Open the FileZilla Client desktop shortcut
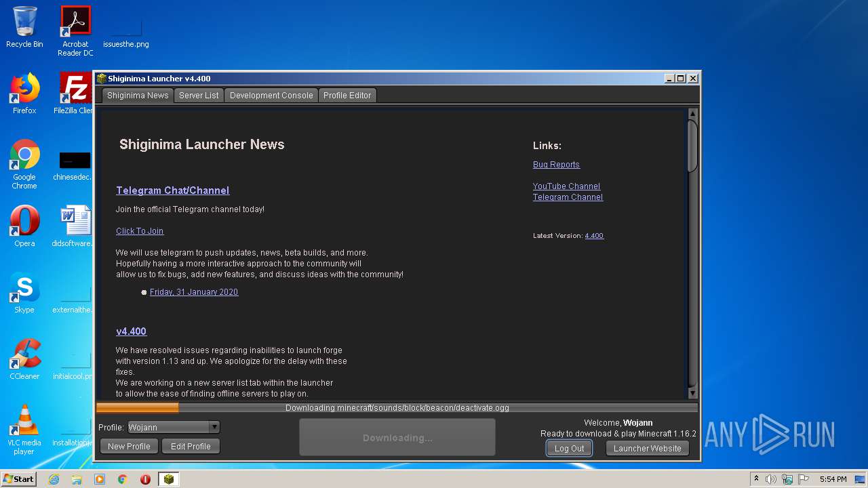This screenshot has height=488, width=868. point(75,94)
